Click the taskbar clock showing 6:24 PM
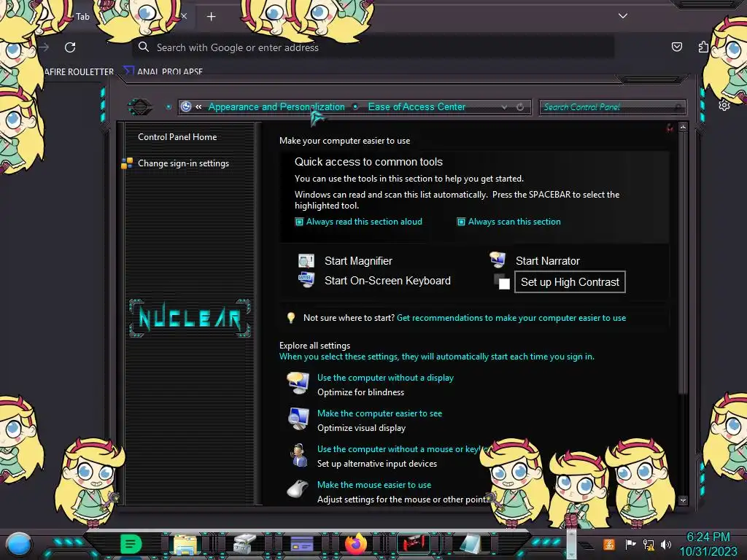This screenshot has height=560, width=747. pos(708,544)
